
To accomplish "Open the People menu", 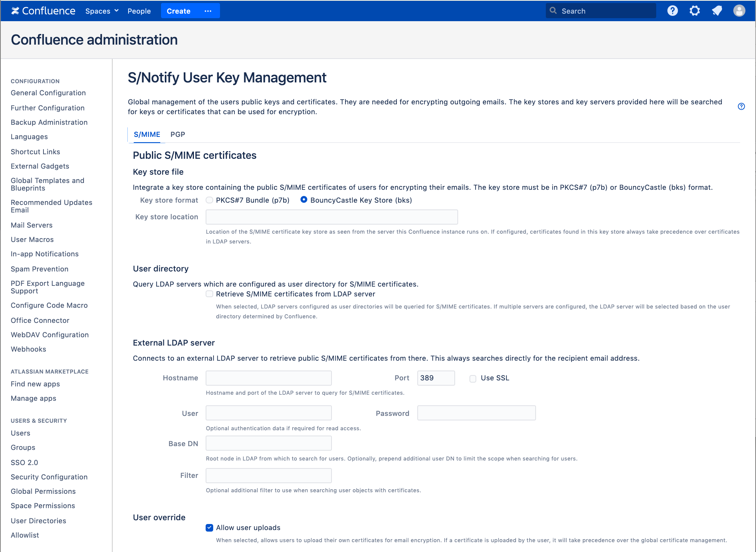I will tap(139, 11).
